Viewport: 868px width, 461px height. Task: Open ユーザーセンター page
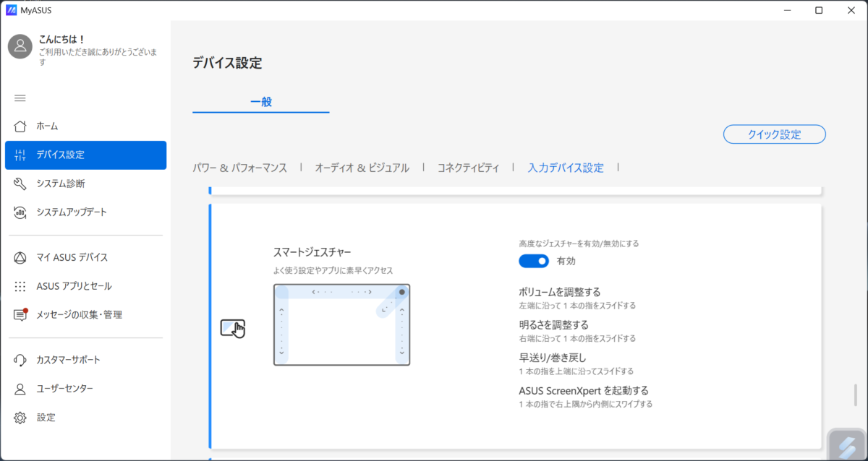[85, 389]
